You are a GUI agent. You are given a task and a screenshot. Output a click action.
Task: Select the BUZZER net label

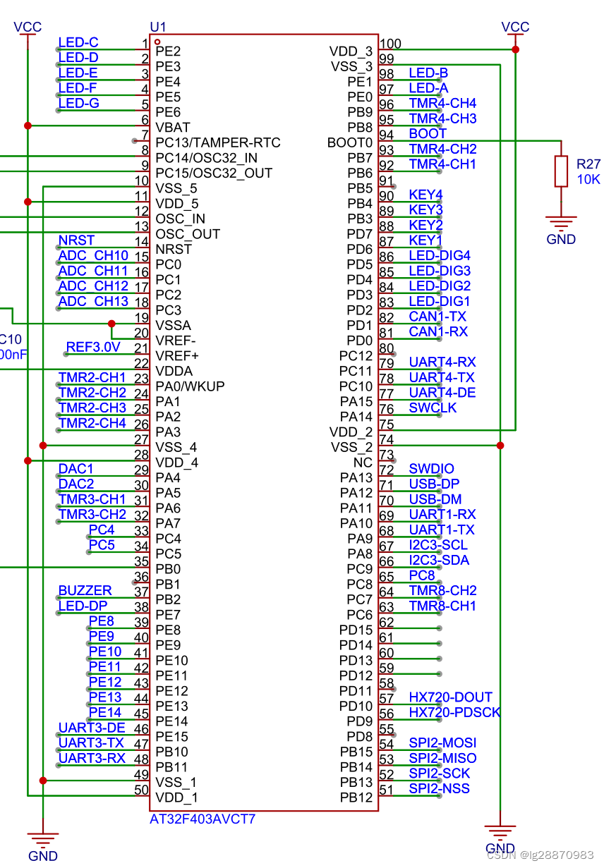pyautogui.click(x=85, y=590)
